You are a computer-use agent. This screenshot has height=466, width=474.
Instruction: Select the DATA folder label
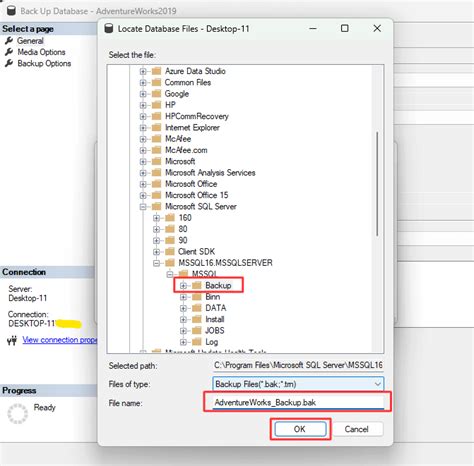[x=216, y=308]
